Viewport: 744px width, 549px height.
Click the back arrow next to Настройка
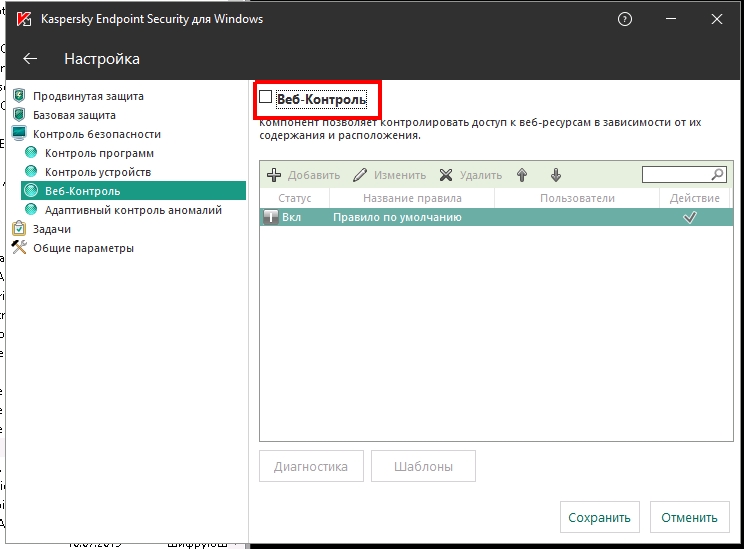coord(30,59)
